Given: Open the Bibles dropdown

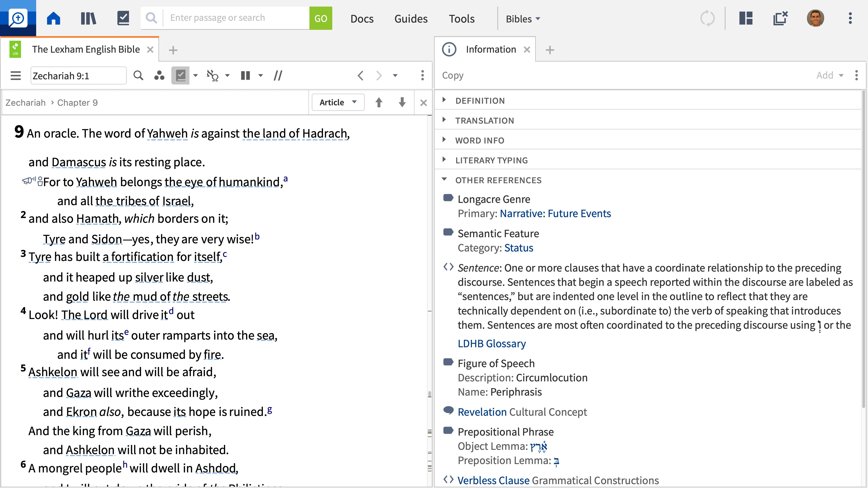Looking at the screenshot, I should (523, 19).
